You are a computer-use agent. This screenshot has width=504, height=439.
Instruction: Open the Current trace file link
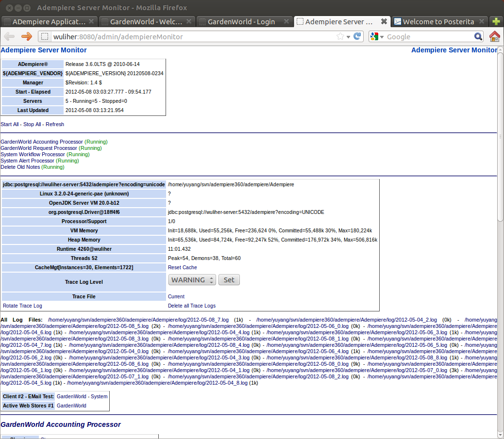pos(176,296)
